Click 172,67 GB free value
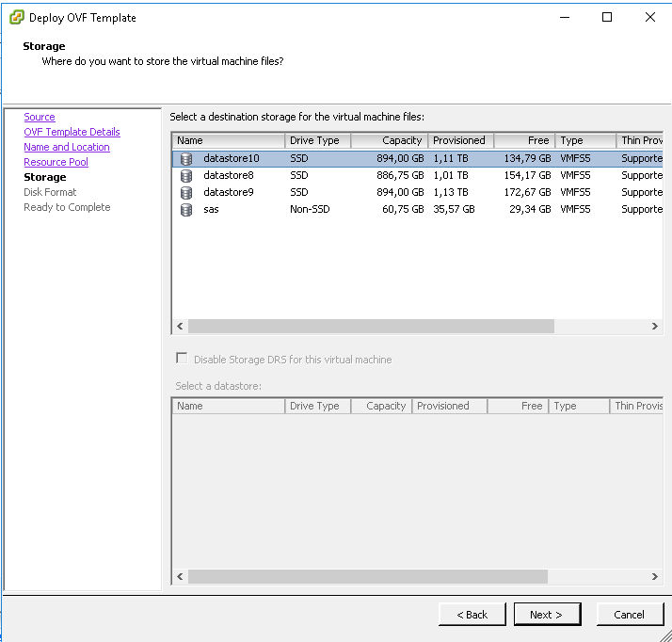 [x=527, y=192]
